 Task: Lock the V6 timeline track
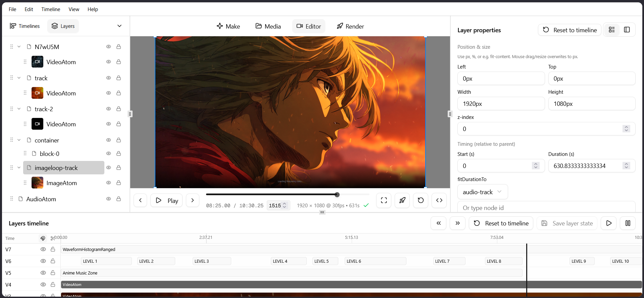pyautogui.click(x=53, y=261)
